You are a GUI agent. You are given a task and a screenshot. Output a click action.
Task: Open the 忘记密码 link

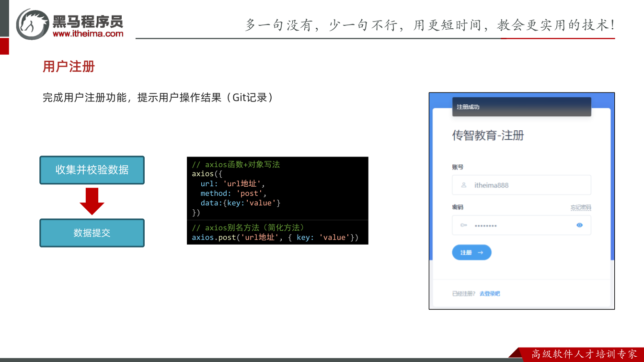581,207
